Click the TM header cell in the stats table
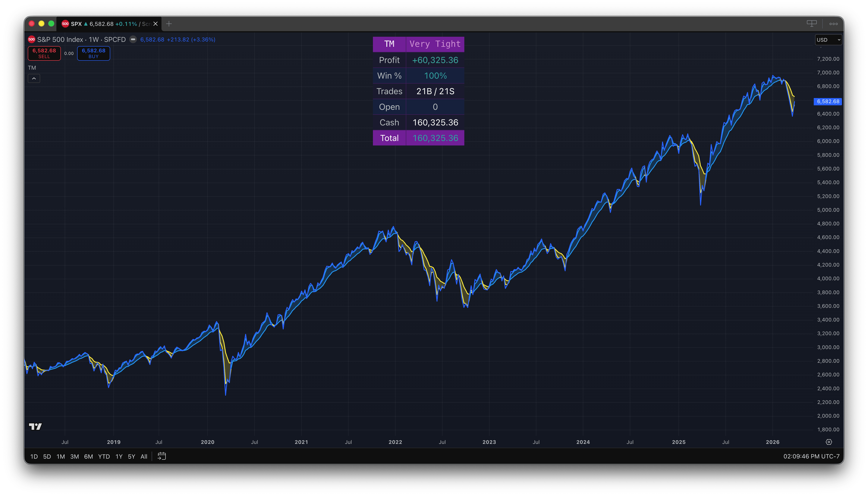 [389, 44]
